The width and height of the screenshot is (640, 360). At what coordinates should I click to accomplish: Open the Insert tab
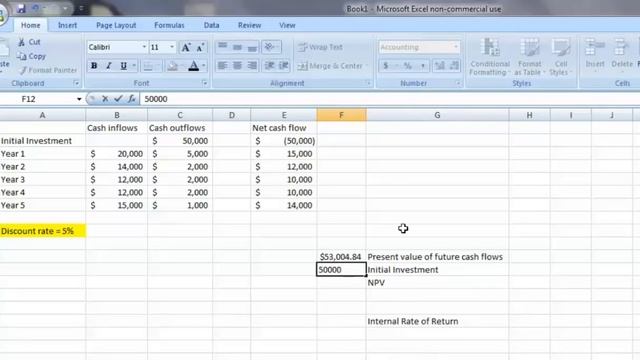point(67,25)
